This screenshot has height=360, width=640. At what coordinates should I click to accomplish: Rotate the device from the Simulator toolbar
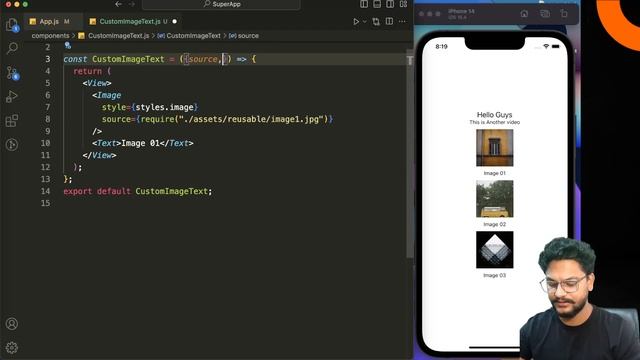[x=564, y=13]
